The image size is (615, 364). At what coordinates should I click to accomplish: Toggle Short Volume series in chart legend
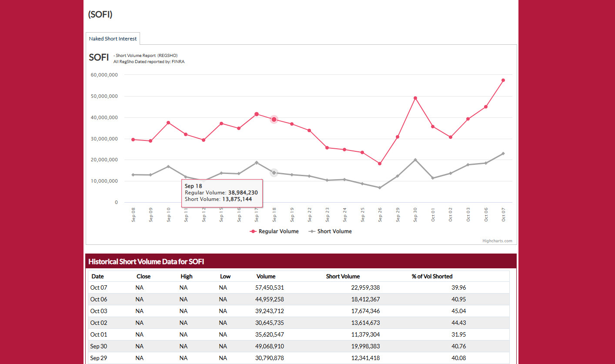click(x=330, y=231)
